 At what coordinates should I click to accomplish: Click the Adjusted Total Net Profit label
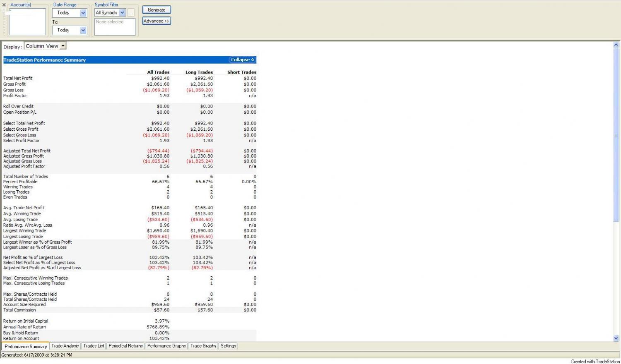point(27,151)
